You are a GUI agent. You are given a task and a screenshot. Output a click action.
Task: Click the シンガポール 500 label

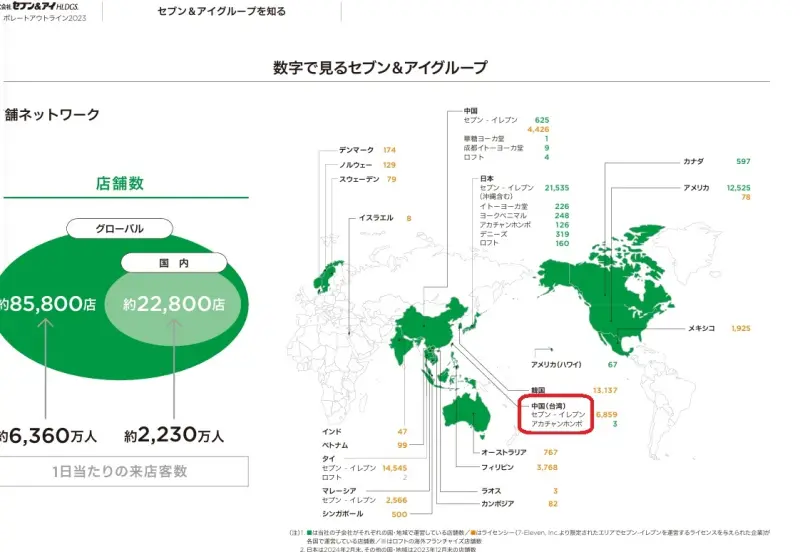[x=364, y=514]
